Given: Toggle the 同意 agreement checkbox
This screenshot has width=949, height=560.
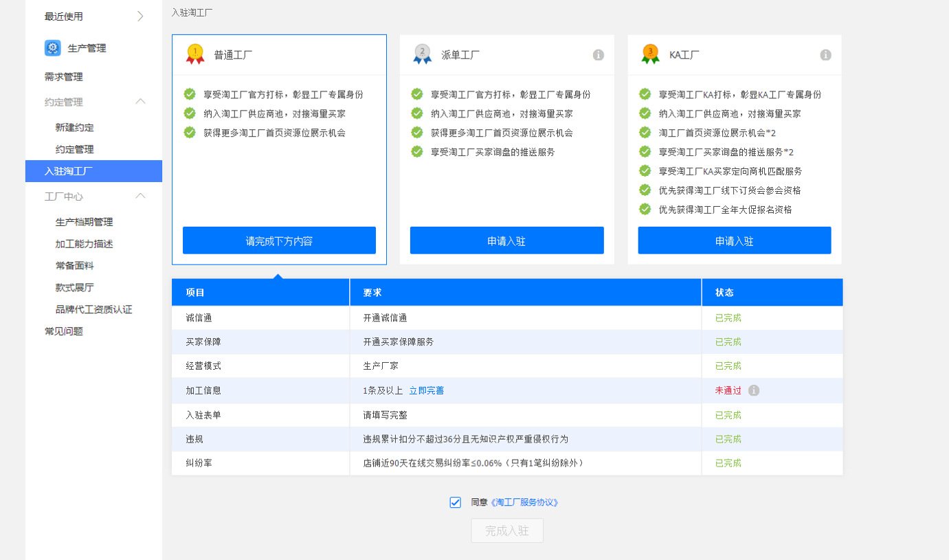Looking at the screenshot, I should (455, 502).
